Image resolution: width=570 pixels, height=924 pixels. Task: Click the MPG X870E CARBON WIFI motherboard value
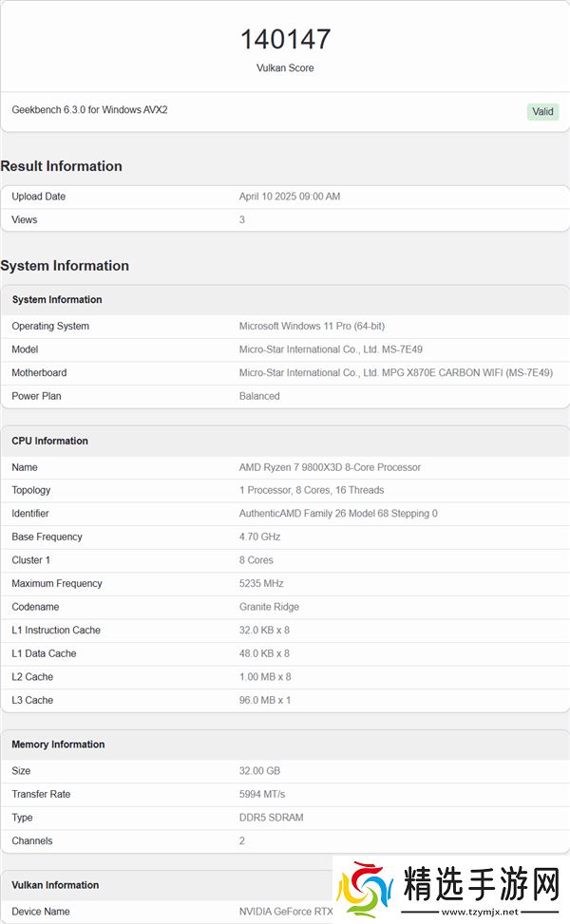click(395, 373)
